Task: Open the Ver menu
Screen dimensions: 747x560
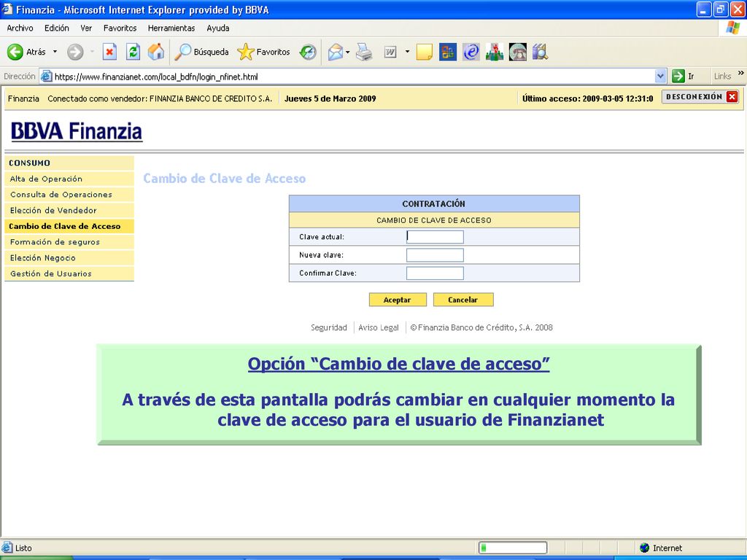Action: 86,28
